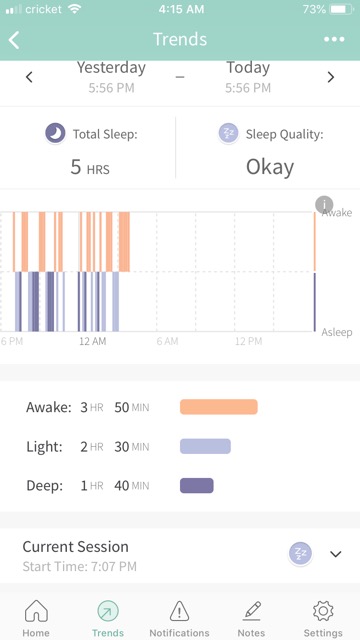The height and width of the screenshot is (640, 360).
Task: Expand the Current Session details
Action: click(336, 554)
